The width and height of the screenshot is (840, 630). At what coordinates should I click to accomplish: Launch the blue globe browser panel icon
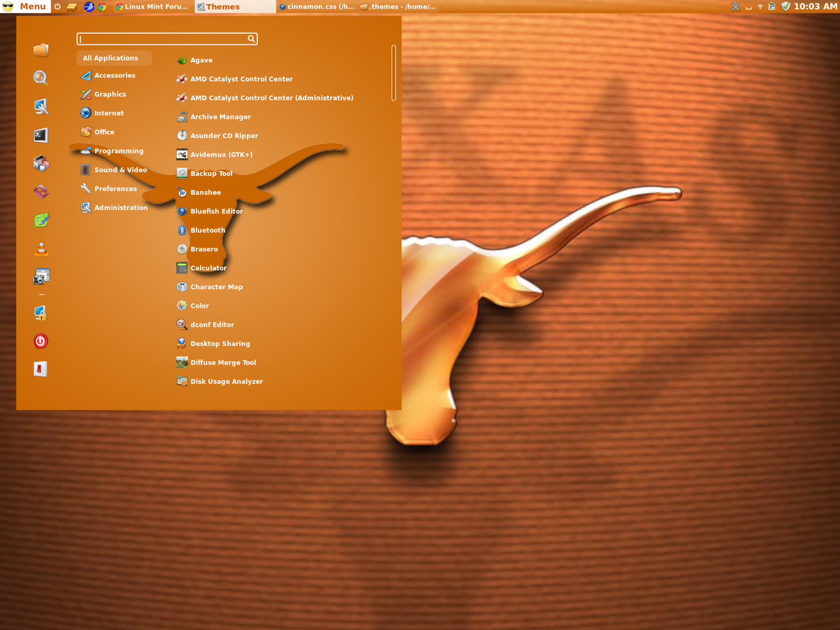tap(89, 6)
